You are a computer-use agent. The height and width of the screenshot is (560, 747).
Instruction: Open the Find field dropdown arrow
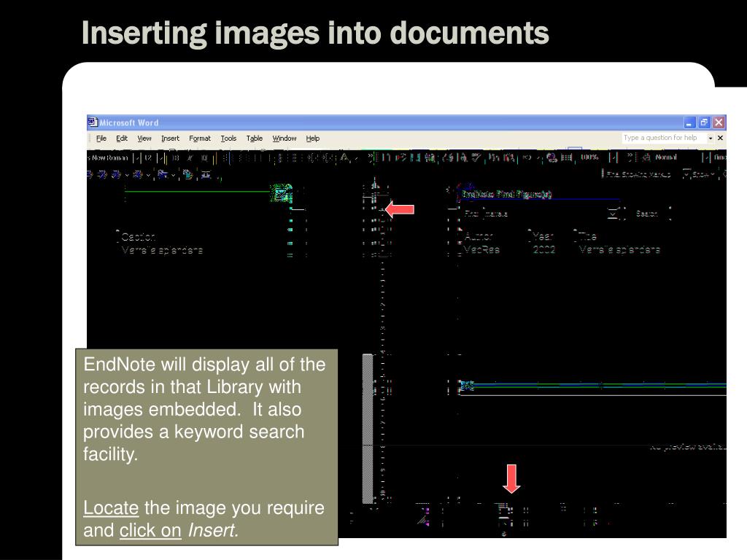(613, 214)
